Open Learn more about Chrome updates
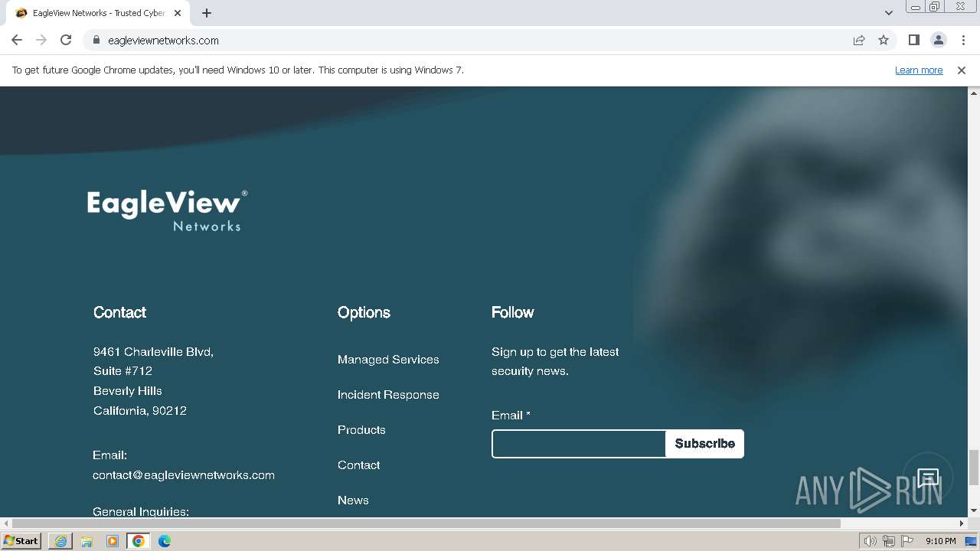The image size is (980, 551). click(x=919, y=70)
